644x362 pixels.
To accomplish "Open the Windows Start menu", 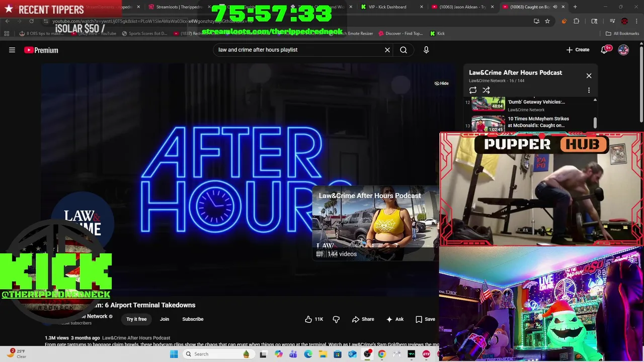I will coord(174,354).
